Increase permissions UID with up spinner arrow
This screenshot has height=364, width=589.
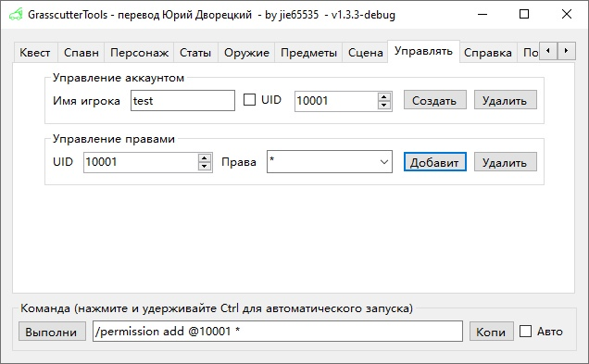204,158
